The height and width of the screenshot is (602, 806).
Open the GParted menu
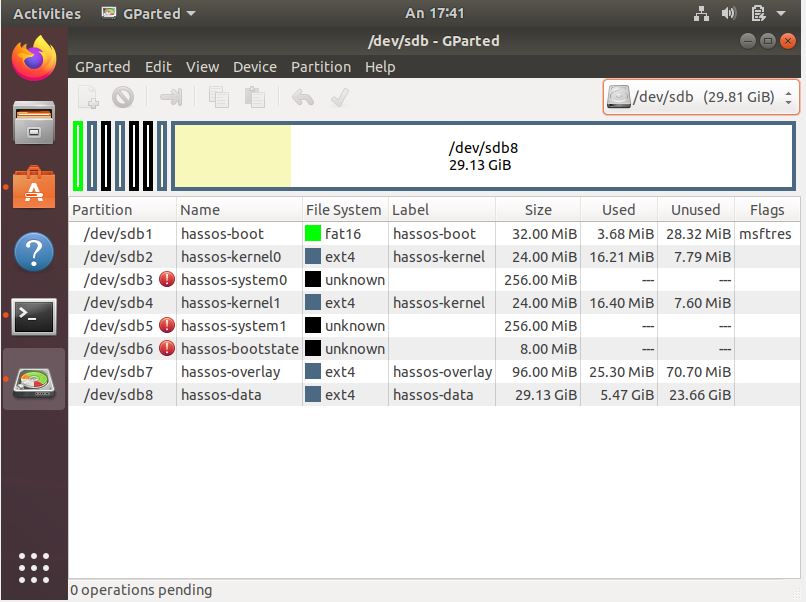(x=103, y=67)
